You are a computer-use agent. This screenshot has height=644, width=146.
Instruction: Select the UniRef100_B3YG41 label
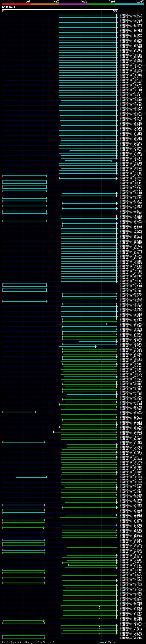pyautogui.click(x=131, y=80)
